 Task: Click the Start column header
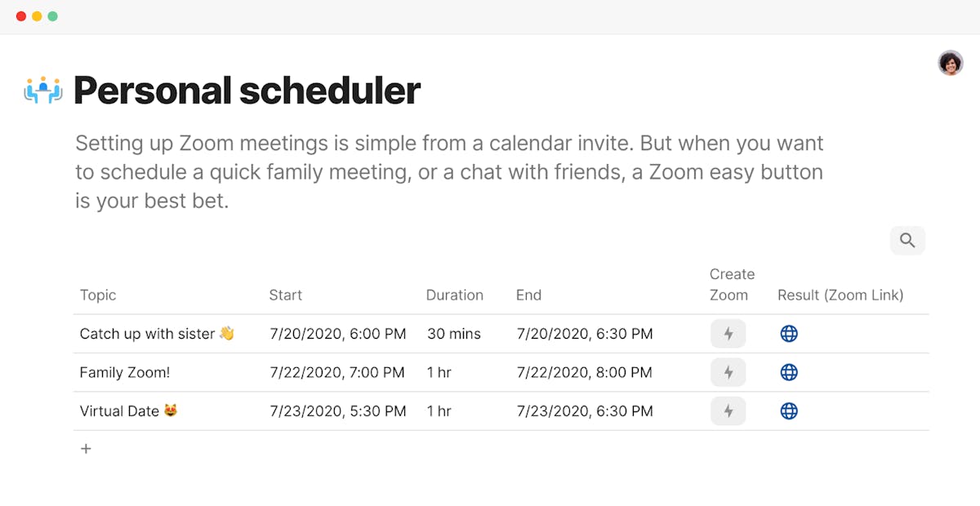pyautogui.click(x=286, y=295)
